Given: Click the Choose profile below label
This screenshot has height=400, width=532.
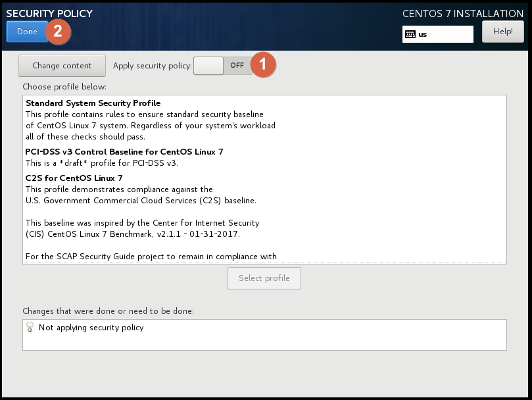Looking at the screenshot, I should pyautogui.click(x=64, y=87).
